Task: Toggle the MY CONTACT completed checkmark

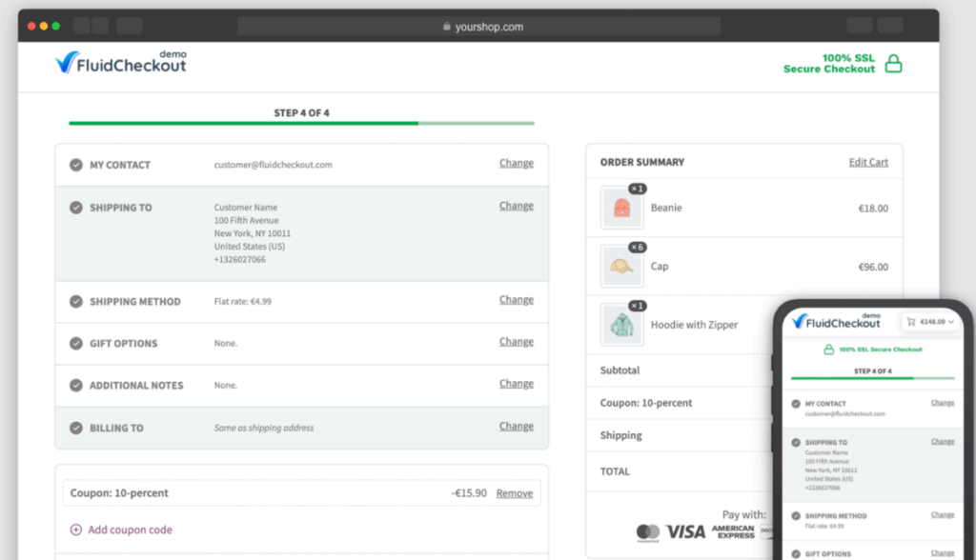Action: click(x=76, y=164)
